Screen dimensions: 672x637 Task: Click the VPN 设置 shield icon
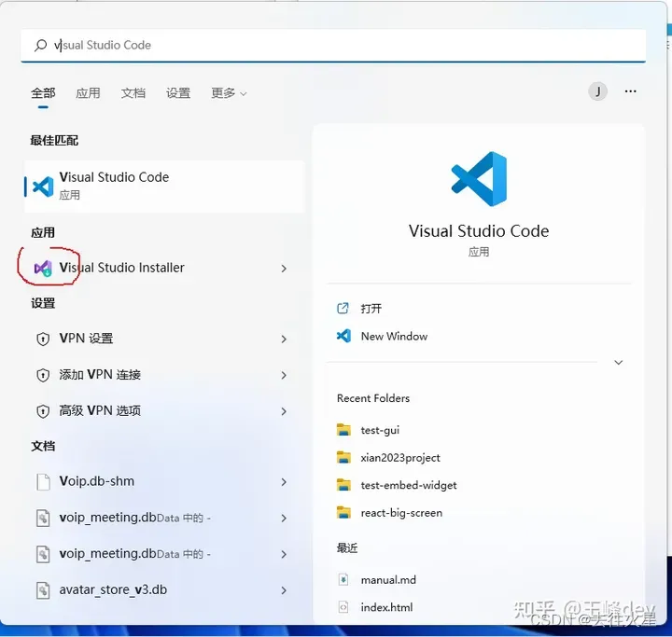[43, 339]
